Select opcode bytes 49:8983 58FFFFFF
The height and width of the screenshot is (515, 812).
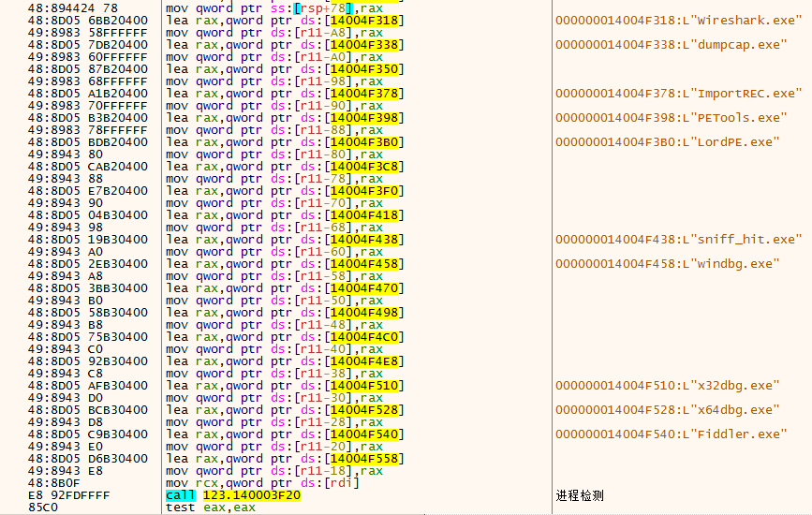[x=88, y=33]
